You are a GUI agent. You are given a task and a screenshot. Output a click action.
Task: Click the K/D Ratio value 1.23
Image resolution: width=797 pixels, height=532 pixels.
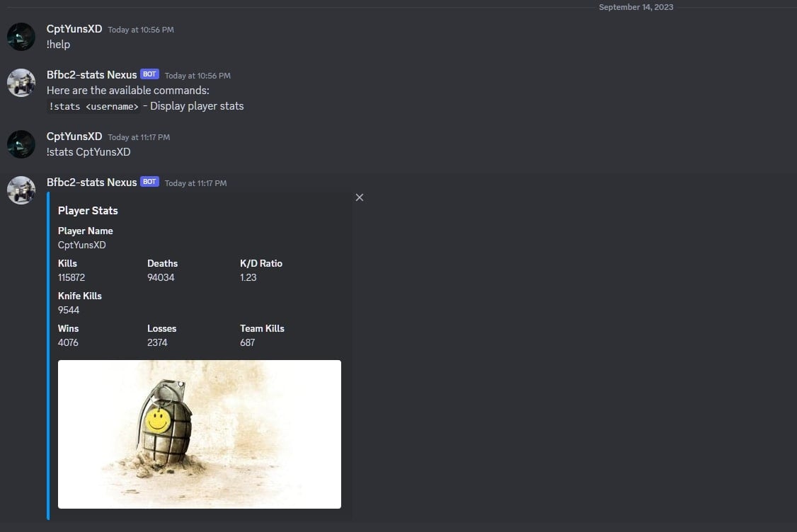coord(248,277)
